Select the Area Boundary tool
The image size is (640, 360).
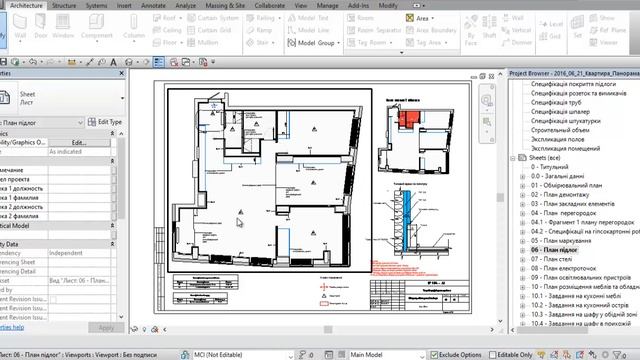click(431, 30)
